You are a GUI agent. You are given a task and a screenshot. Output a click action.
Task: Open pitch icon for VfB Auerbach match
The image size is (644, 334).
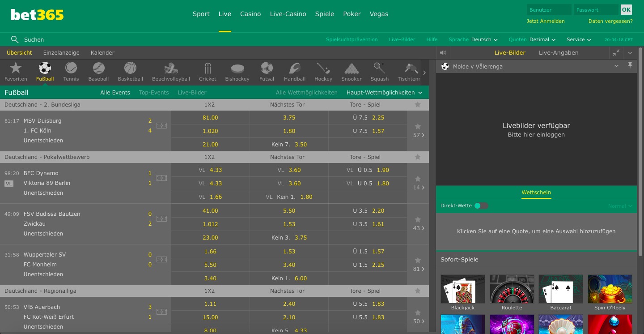pos(161,312)
